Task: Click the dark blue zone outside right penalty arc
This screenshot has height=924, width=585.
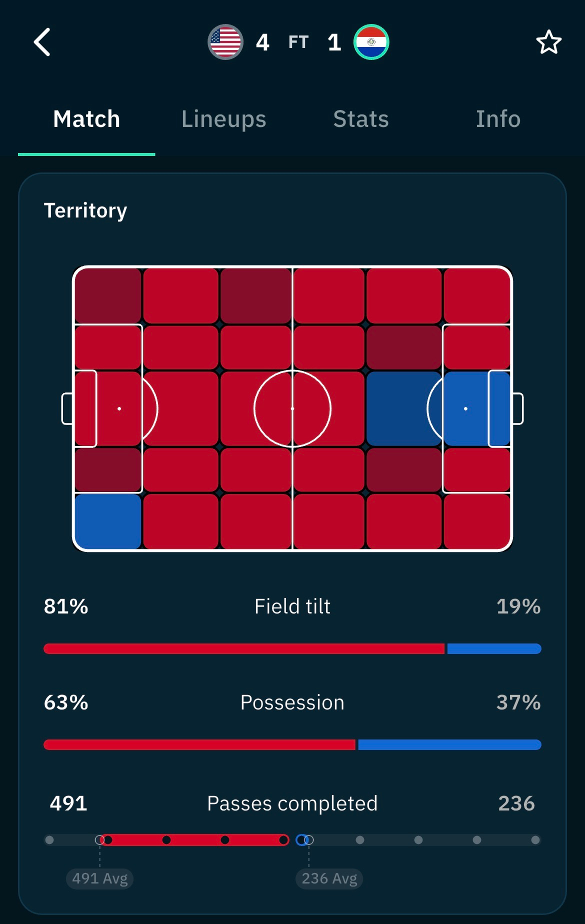Action: tap(403, 408)
